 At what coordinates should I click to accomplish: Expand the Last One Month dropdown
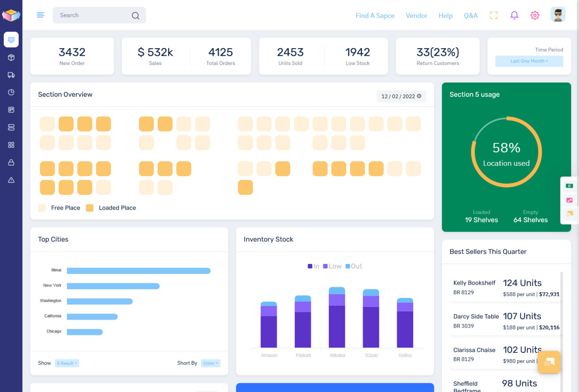[529, 61]
